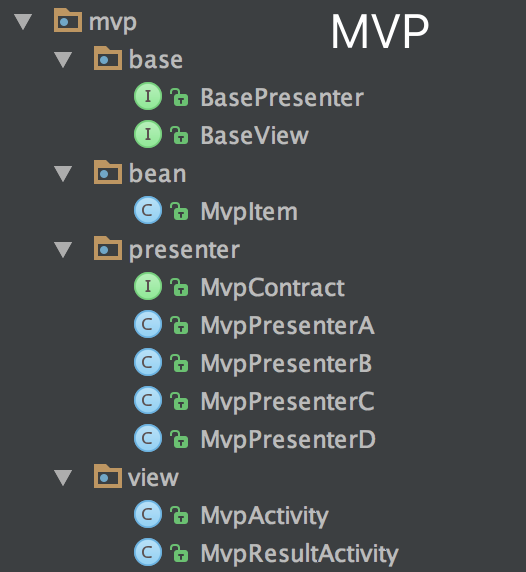
Task: Select MvpResultActivity in the view package
Action: [x=299, y=554]
